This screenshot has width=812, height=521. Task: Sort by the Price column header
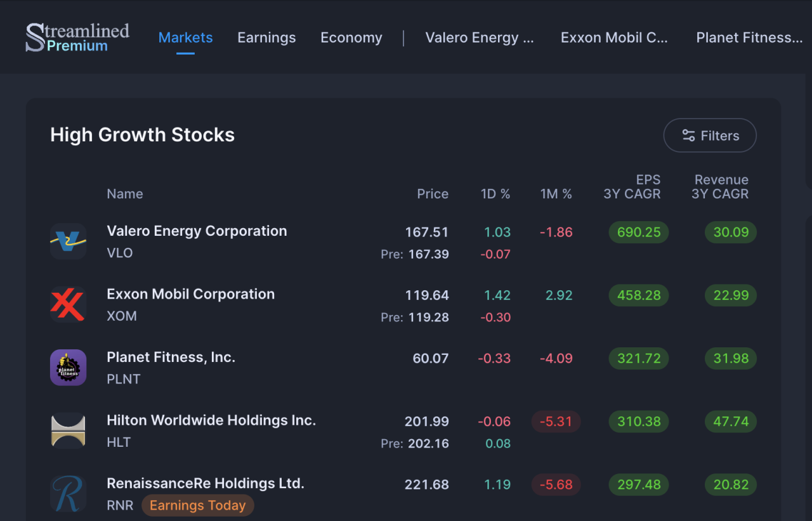433,194
